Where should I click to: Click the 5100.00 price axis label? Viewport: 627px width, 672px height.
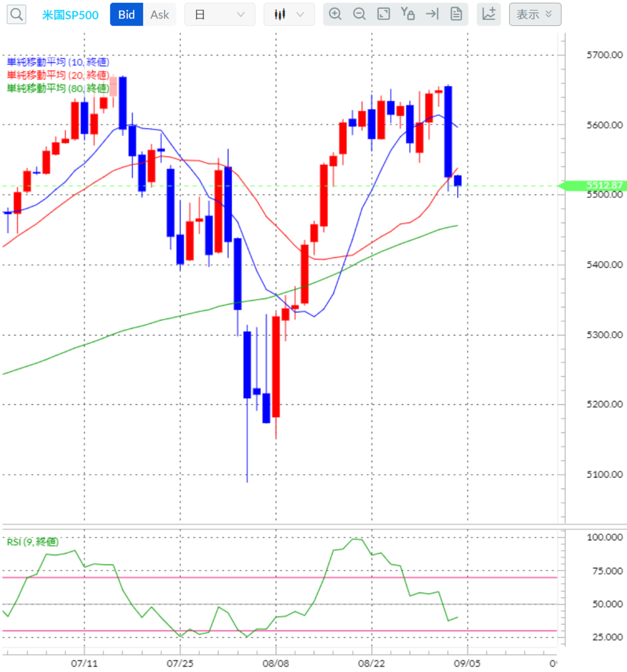pyautogui.click(x=605, y=474)
